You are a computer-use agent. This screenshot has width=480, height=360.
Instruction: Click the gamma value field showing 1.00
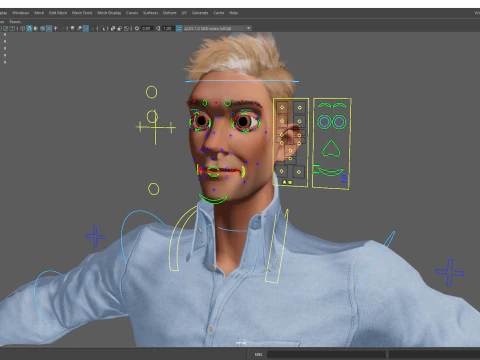click(x=167, y=28)
